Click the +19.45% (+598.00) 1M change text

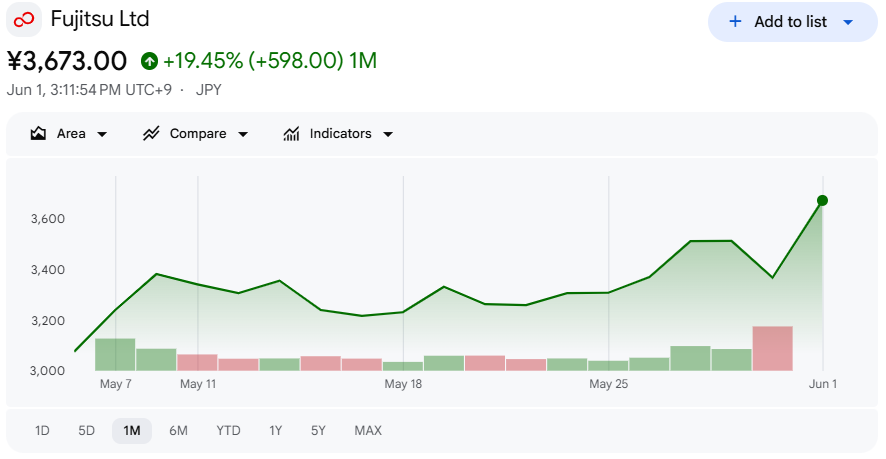pyautogui.click(x=270, y=61)
